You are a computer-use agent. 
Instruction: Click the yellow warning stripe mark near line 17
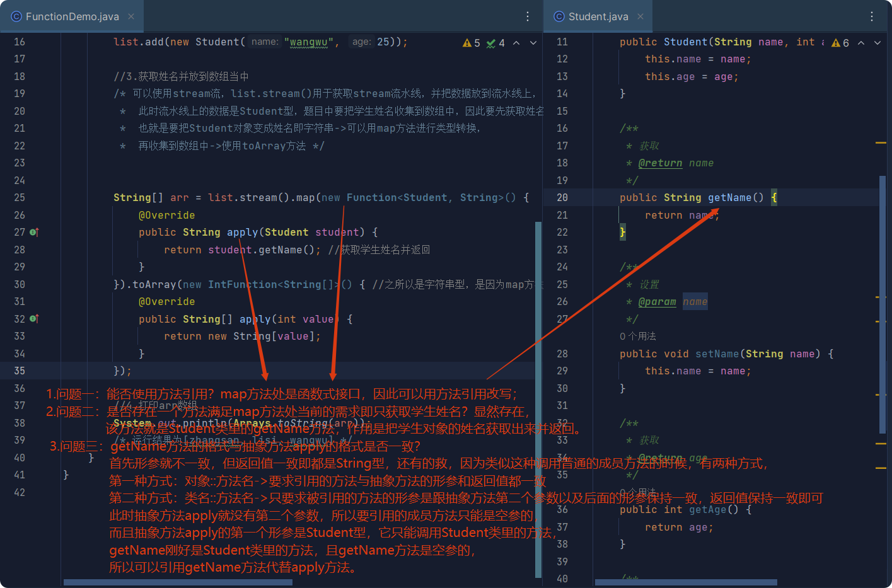coord(881,143)
